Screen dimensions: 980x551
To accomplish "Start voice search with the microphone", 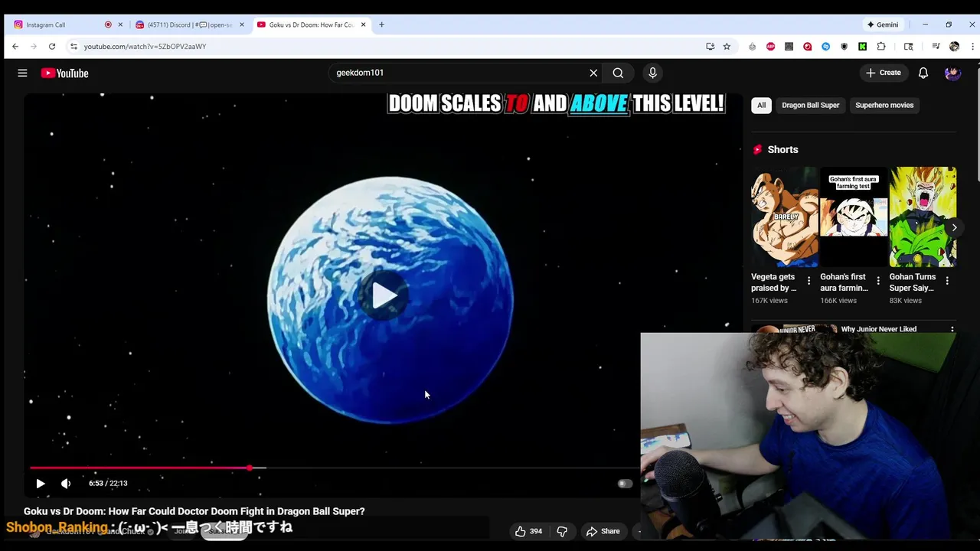I will (652, 73).
